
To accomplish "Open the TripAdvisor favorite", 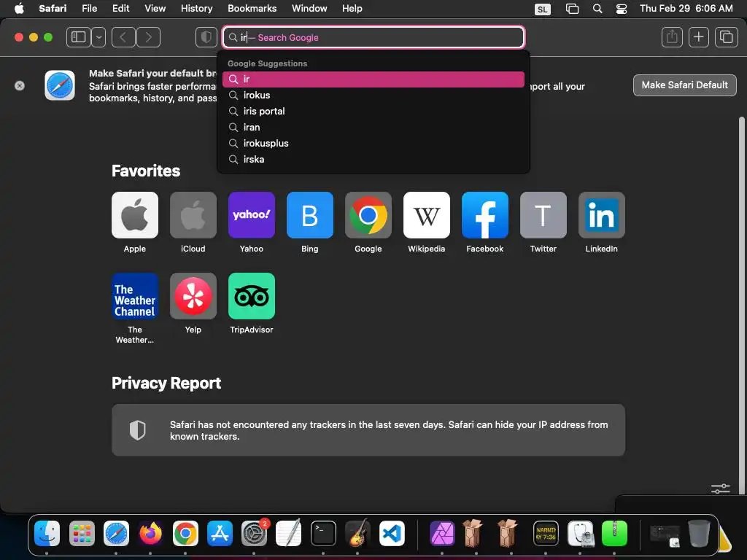I will point(252,296).
